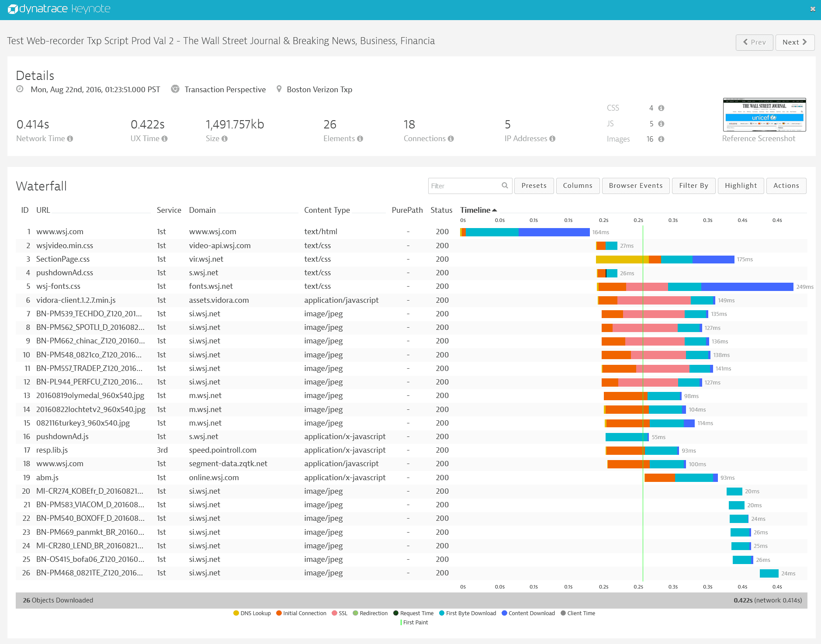The width and height of the screenshot is (821, 644).
Task: Sort by the URL column header
Action: point(43,210)
